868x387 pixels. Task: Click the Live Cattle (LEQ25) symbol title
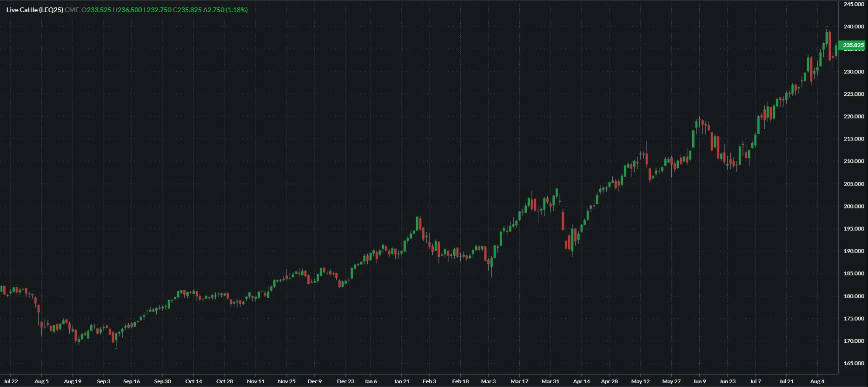(x=35, y=10)
